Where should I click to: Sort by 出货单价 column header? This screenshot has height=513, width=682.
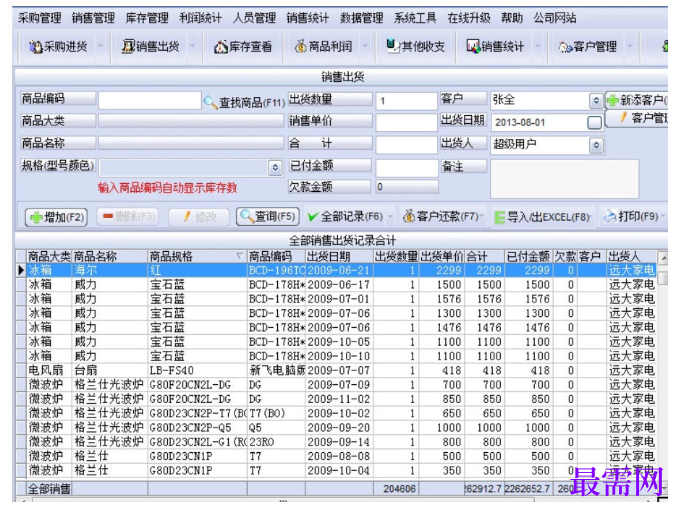441,256
